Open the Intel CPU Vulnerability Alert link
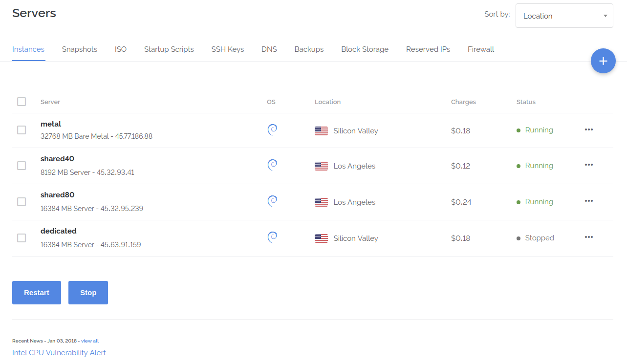The height and width of the screenshot is (364, 627). [x=59, y=353]
